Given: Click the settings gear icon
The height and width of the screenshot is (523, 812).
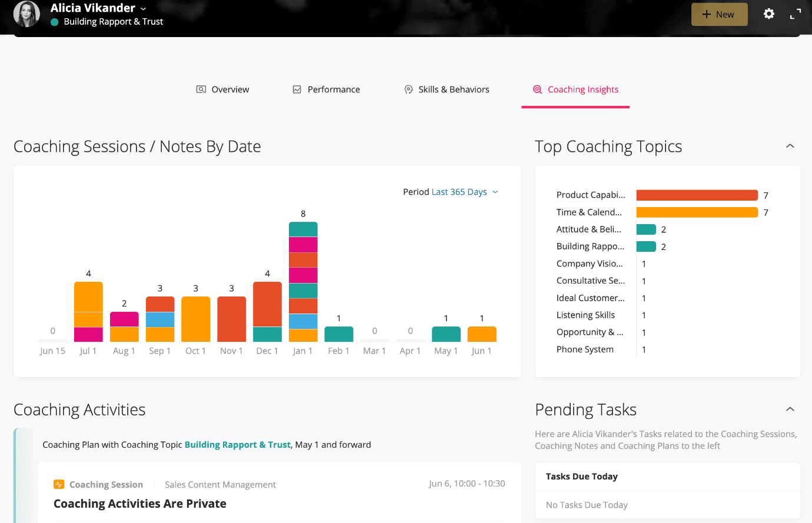Looking at the screenshot, I should pos(768,14).
